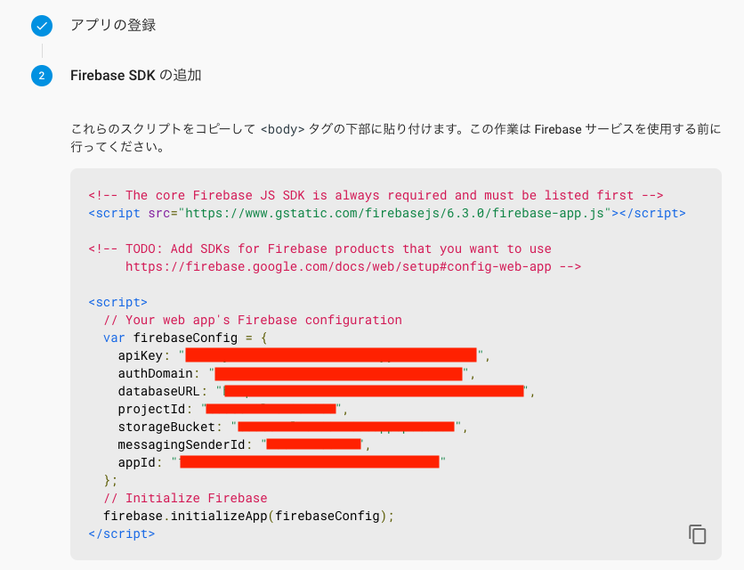Click the config-web-app docs URL in comment

[x=338, y=267]
